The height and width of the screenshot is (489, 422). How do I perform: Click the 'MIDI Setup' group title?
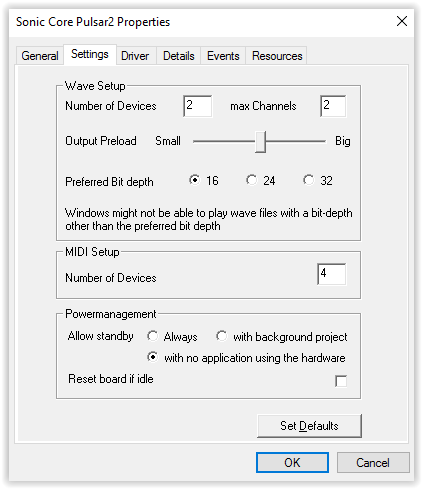[92, 252]
